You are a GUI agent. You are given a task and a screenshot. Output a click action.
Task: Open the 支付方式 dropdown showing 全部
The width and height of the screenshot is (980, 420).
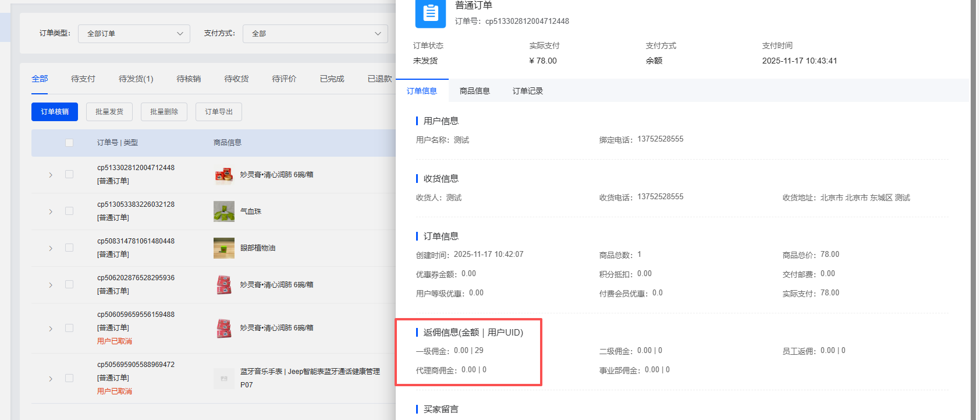[315, 34]
